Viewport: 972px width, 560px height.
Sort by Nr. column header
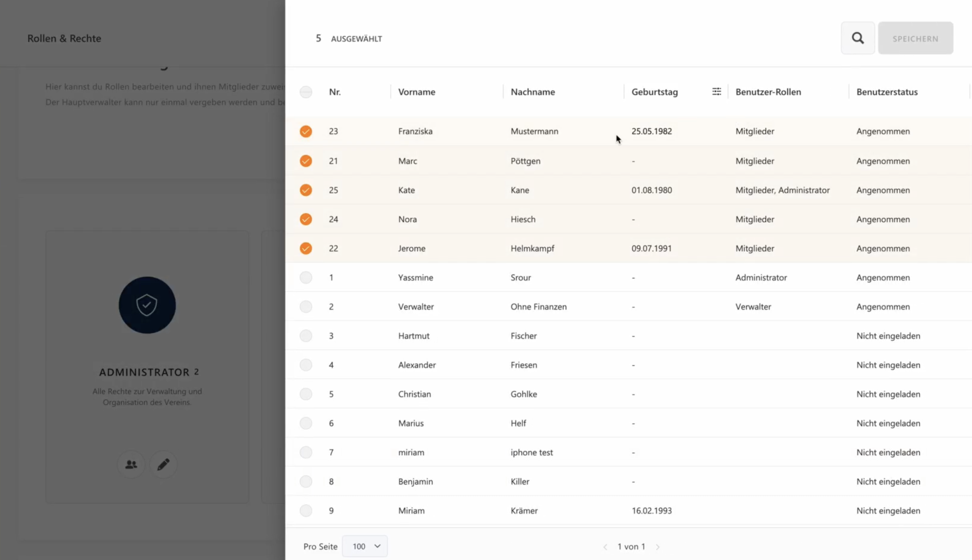point(335,92)
